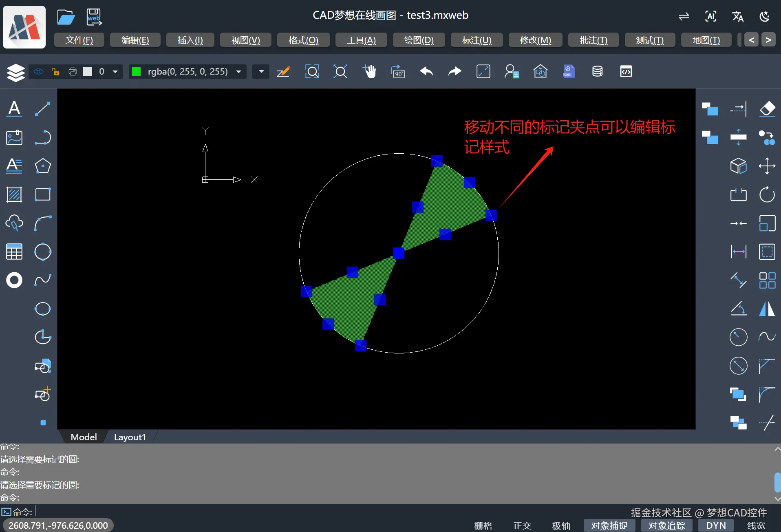
Task: Activate the pan hand tool
Action: [x=369, y=72]
